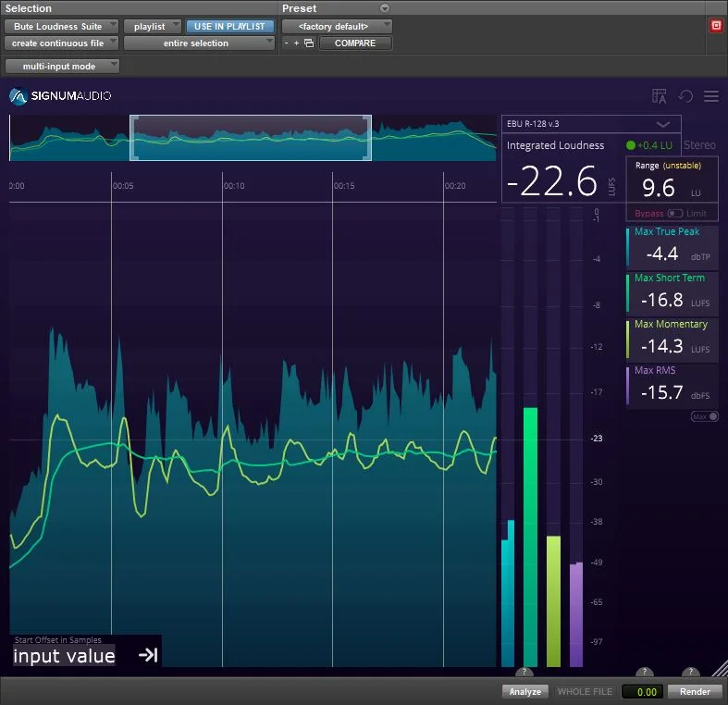The width and height of the screenshot is (728, 705).
Task: Click the arrow icon beside input value
Action: [148, 655]
